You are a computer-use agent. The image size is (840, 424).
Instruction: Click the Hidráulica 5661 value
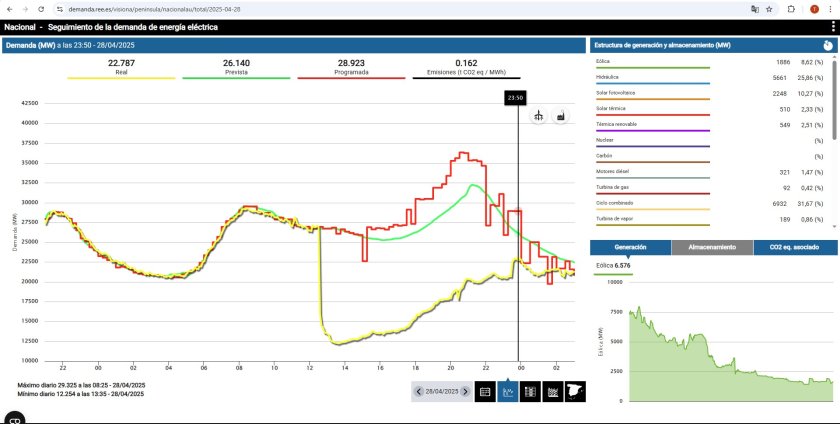pyautogui.click(x=779, y=78)
